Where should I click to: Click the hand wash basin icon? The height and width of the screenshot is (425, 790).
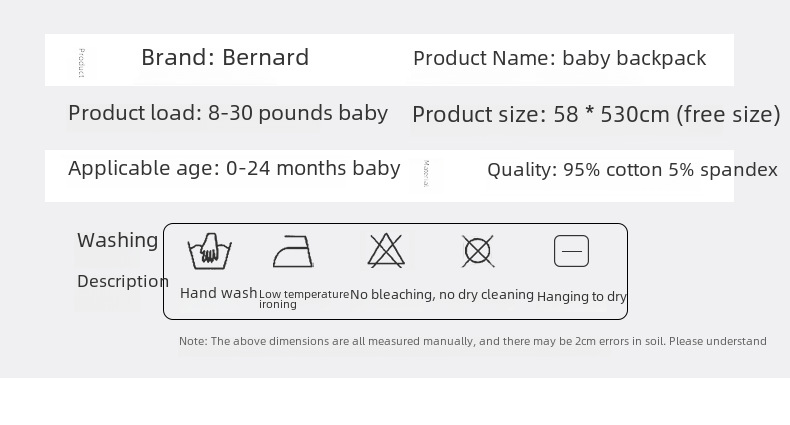210,251
